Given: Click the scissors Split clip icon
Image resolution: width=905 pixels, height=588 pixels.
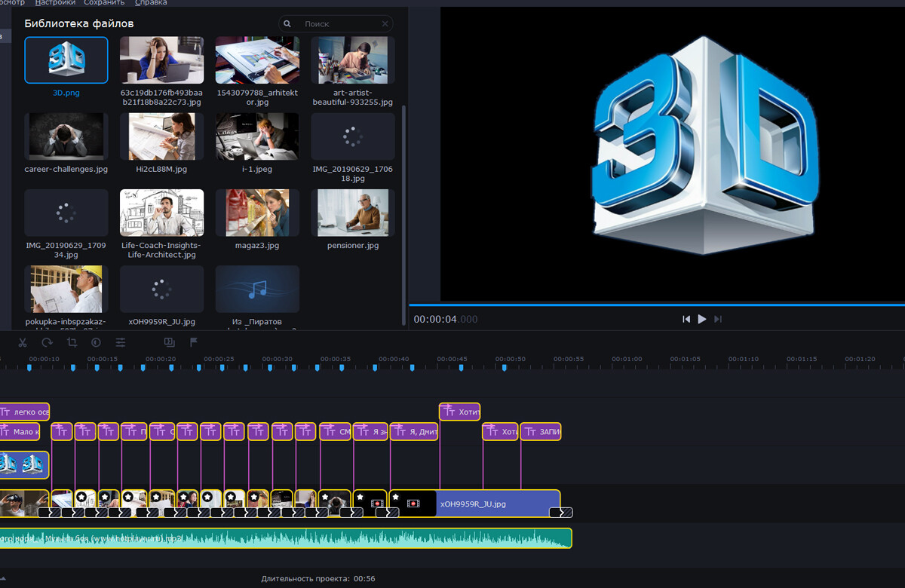Looking at the screenshot, I should point(23,342).
